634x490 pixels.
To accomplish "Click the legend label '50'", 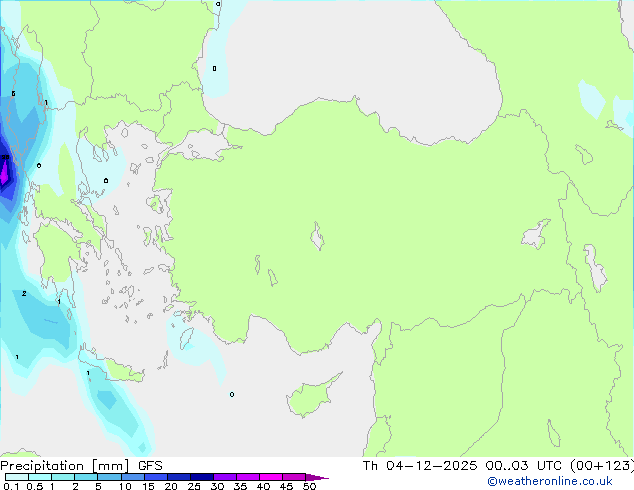I will (x=309, y=486).
